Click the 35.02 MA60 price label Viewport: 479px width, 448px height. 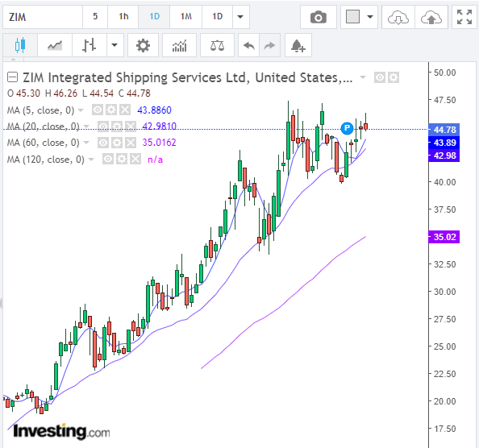coord(444,237)
